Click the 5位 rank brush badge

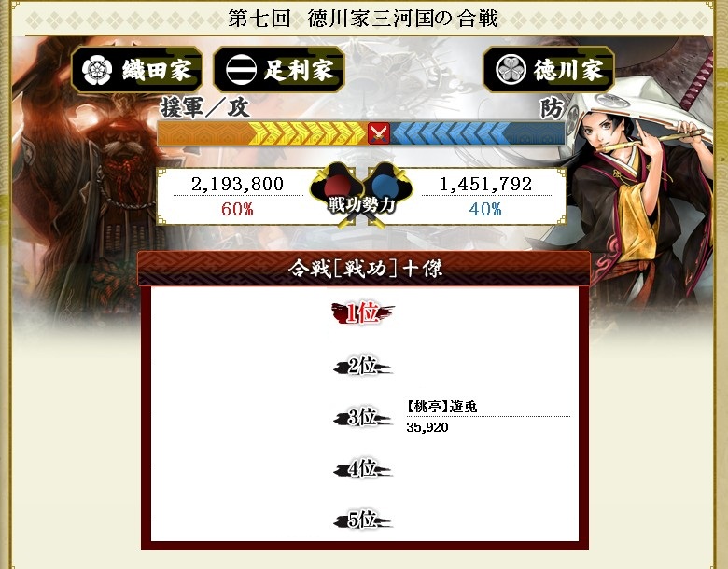pos(363,520)
